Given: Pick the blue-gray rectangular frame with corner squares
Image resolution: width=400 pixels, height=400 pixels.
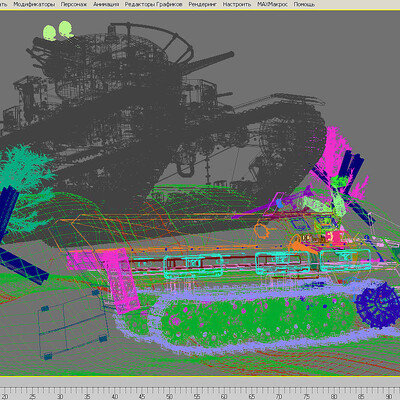Looking at the screenshot, I should click(73, 324).
